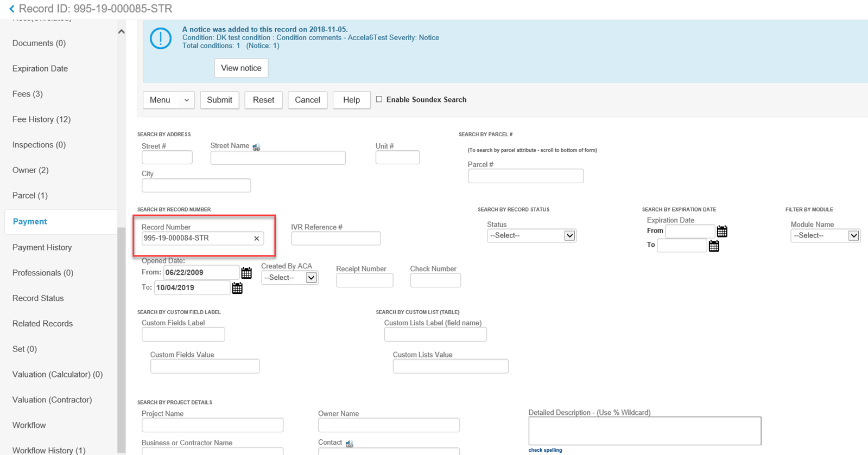Open the Menu dropdown button
868x455 pixels.
pyautogui.click(x=169, y=100)
